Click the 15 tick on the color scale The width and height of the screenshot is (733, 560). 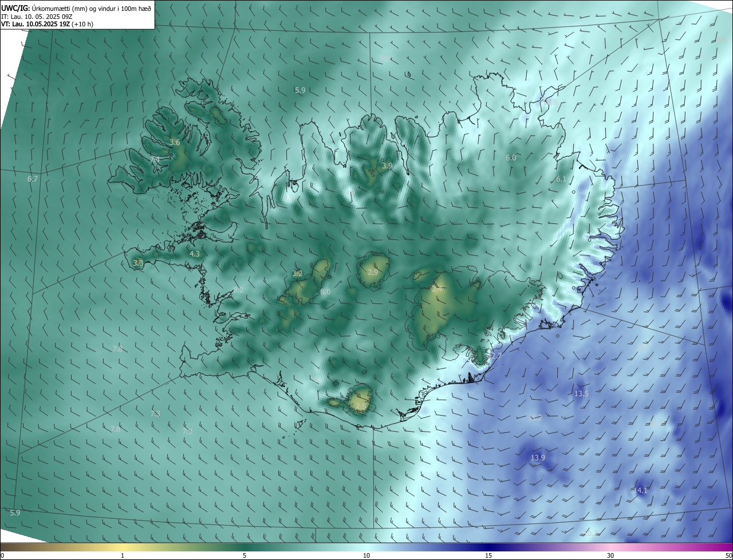click(488, 556)
